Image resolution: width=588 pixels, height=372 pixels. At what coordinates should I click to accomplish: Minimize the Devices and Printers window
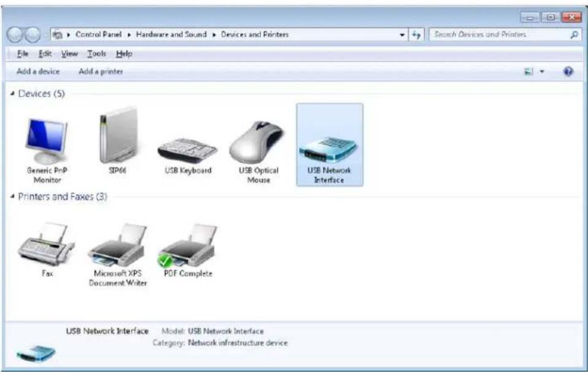click(x=530, y=17)
